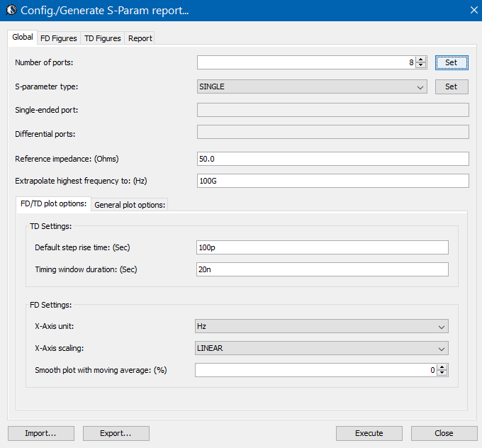Edit the Reference impedance field

pyautogui.click(x=332, y=159)
